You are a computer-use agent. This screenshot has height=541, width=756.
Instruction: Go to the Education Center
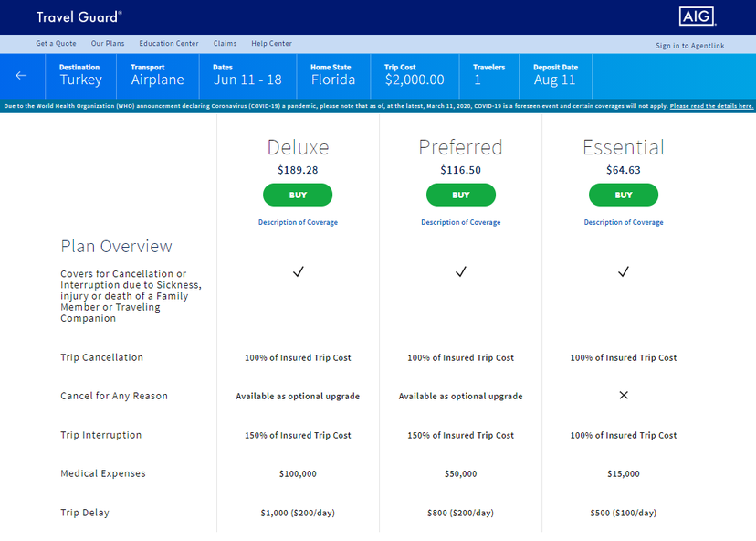169,44
